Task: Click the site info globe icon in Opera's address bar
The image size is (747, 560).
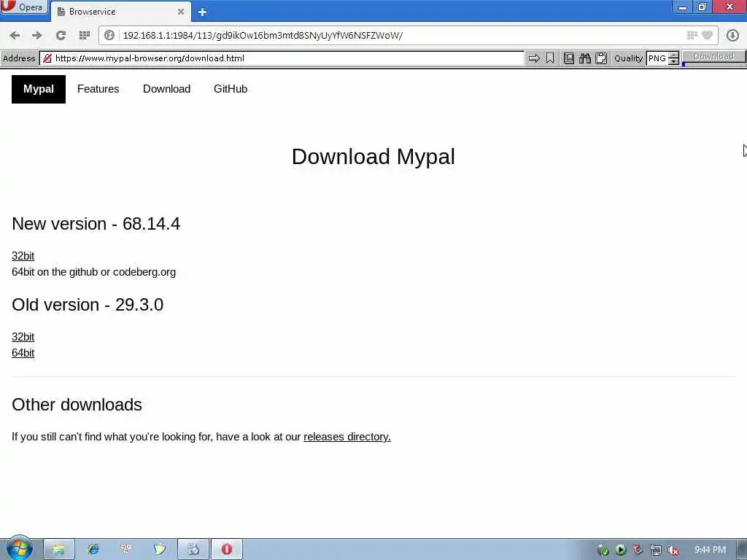Action: click(x=109, y=35)
